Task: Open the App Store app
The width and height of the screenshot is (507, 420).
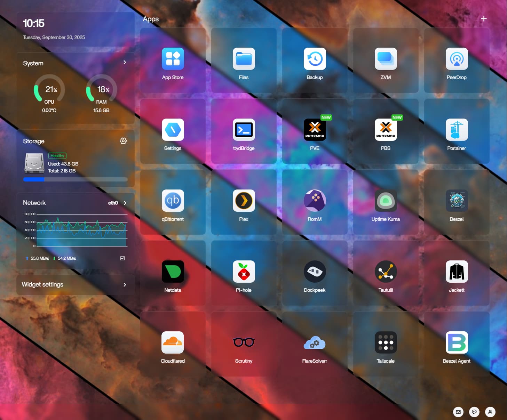Action: 173,59
